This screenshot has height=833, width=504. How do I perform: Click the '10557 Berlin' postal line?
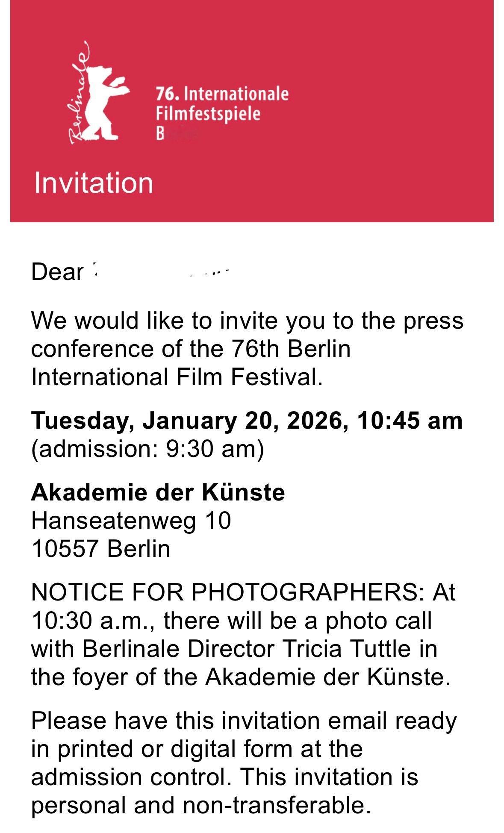pyautogui.click(x=101, y=548)
